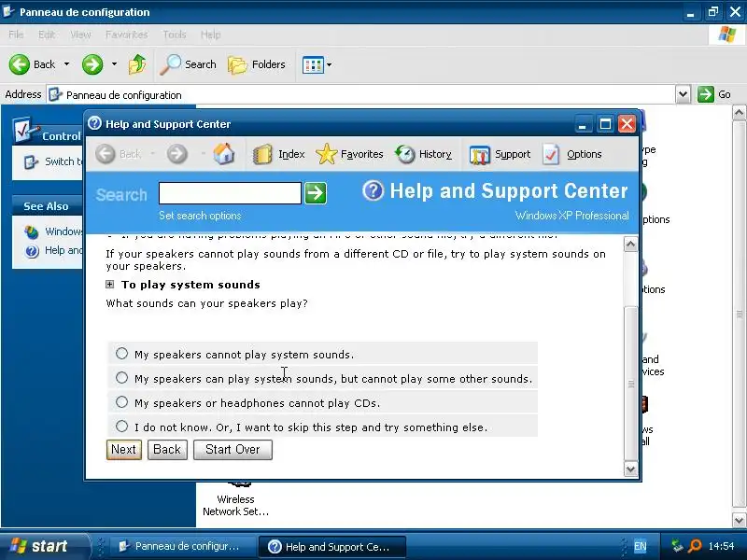Click the Control Panel scrollbar up arrow
Viewport: 747px width, 560px height.
pos(739,113)
